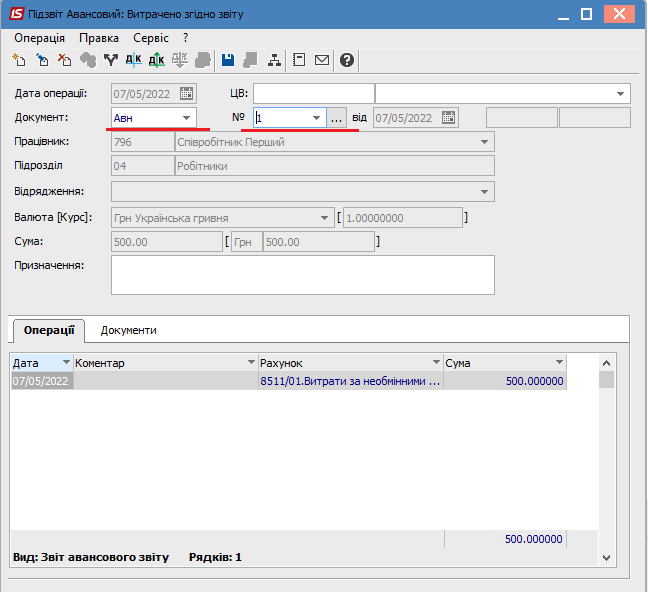Image resolution: width=648 pixels, height=592 pixels.
Task: Save with the blue floppy disk icon
Action: click(228, 60)
